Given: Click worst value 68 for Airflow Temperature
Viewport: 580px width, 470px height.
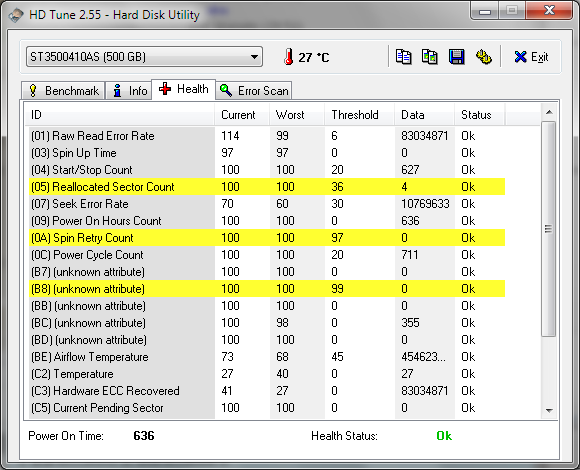Looking at the screenshot, I should coord(282,357).
